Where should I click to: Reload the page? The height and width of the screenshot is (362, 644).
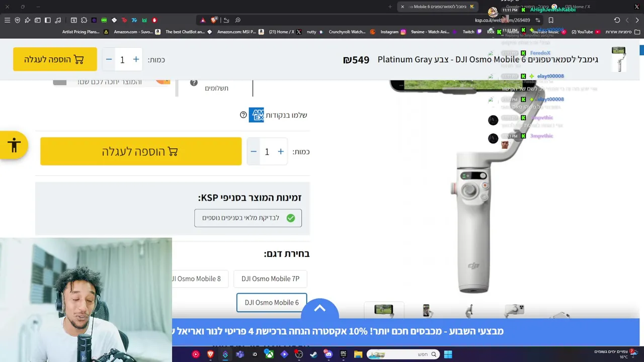click(x=617, y=20)
